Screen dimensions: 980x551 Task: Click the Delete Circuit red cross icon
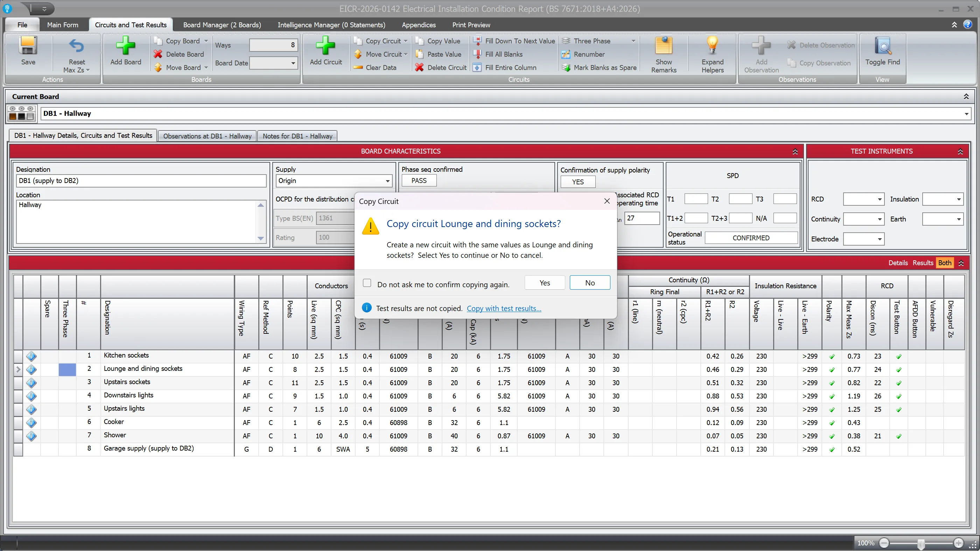coord(419,67)
